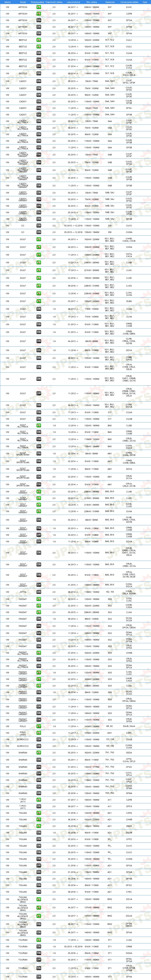Click the '05.2015 -> 05.2016' cell in the TOURAN CRKB row
The width and height of the screenshot is (151, 980).
click(73, 947)
